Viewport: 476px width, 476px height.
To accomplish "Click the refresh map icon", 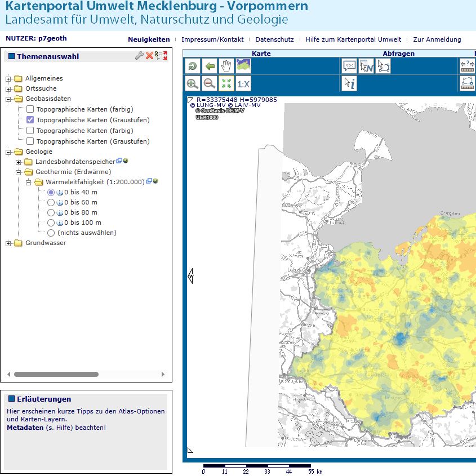I will click(193, 65).
